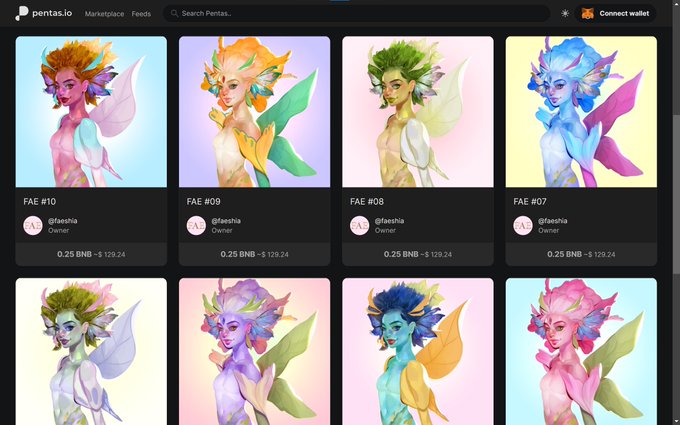The height and width of the screenshot is (425, 680).
Task: Open the Marketplace page
Action: click(104, 14)
